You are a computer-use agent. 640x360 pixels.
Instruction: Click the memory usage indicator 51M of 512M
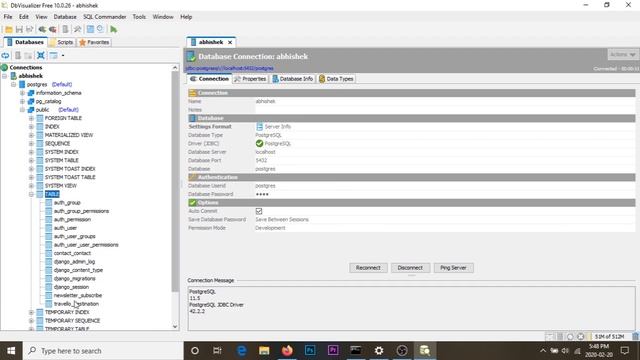609,337
